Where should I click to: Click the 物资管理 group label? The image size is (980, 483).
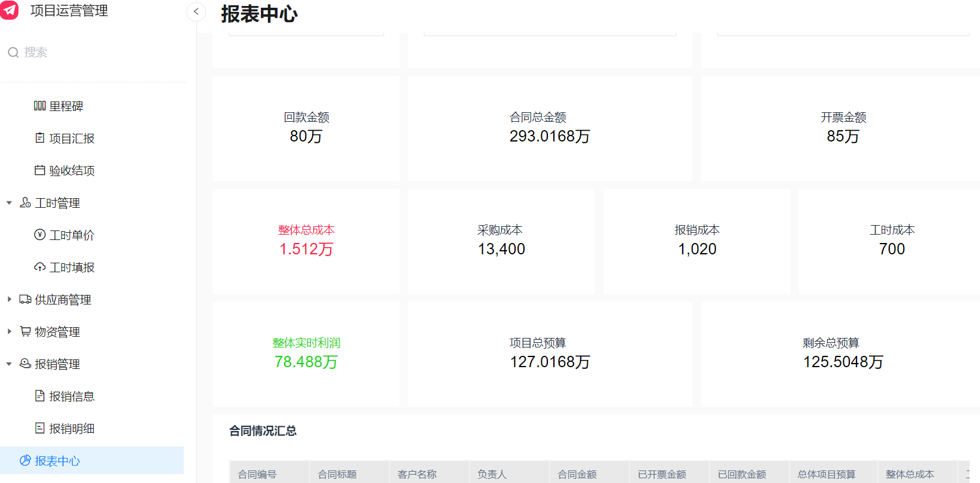click(x=57, y=332)
